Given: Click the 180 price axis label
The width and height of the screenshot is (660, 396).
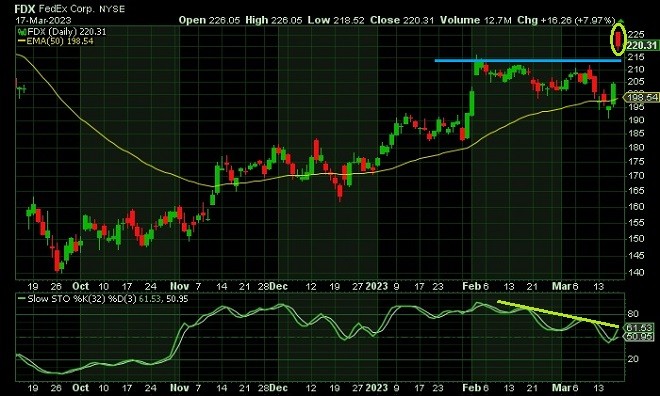Looking at the screenshot, I should click(636, 147).
